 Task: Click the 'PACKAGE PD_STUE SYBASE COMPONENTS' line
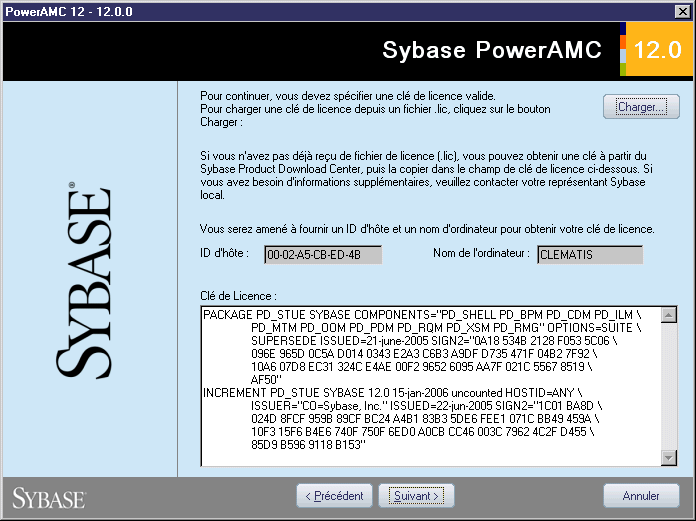click(422, 315)
